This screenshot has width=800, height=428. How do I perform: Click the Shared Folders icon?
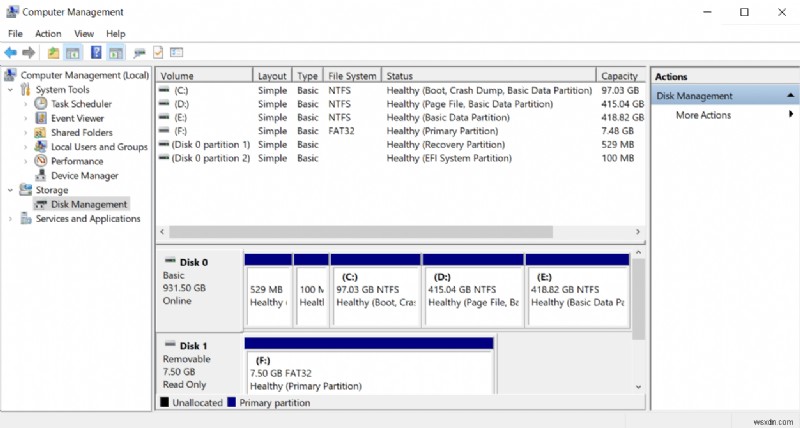[x=40, y=133]
